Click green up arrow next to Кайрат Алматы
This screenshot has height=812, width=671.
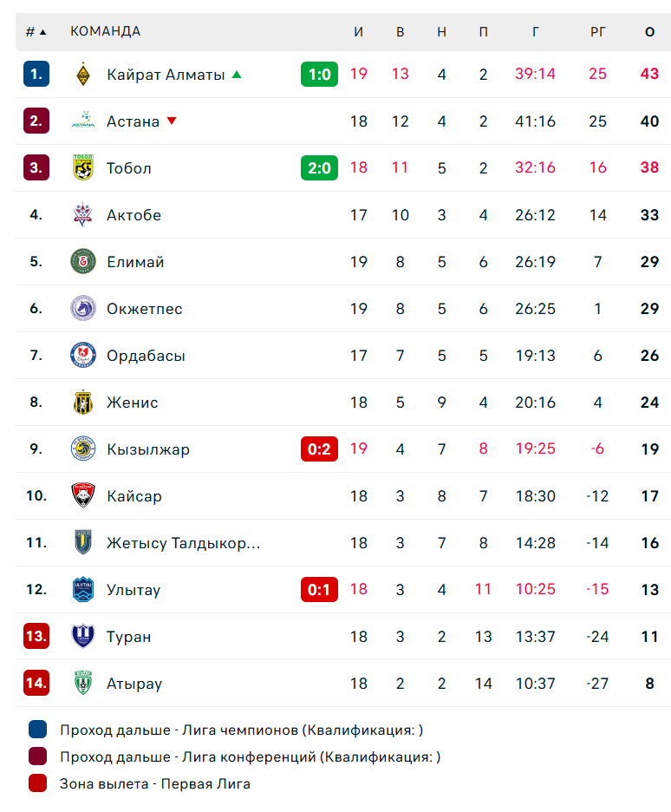click(x=237, y=74)
